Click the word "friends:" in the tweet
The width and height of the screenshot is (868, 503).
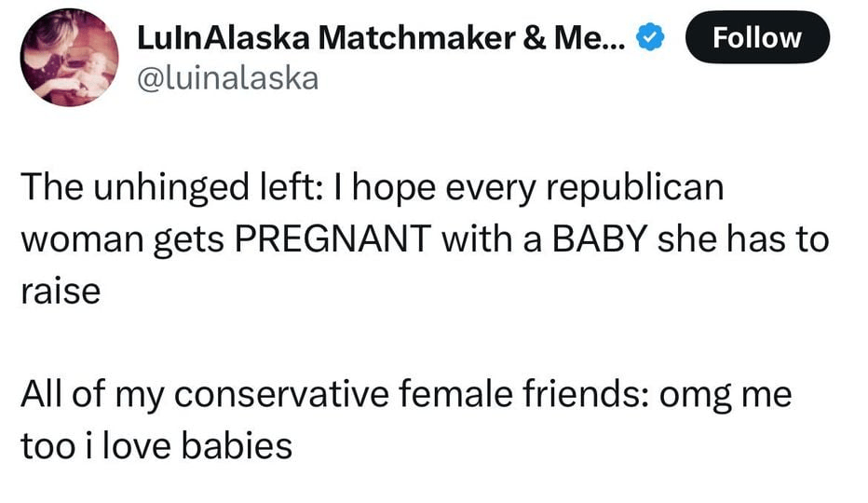(574, 394)
